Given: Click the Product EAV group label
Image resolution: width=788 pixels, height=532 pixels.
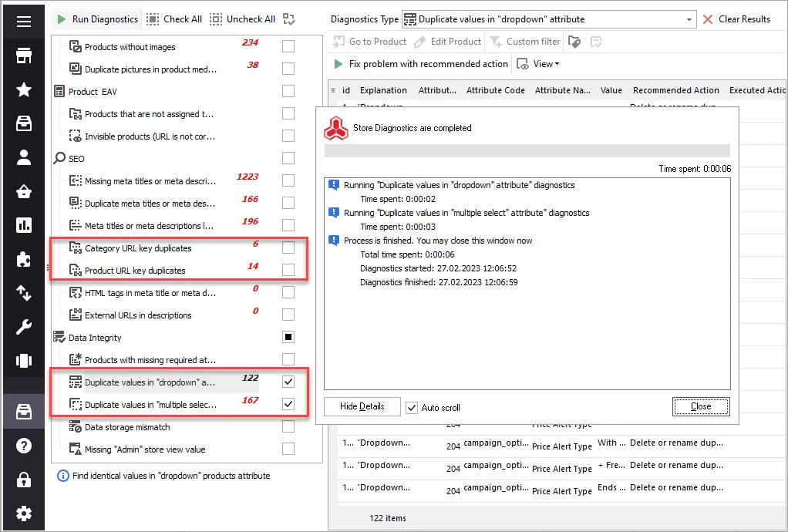Looking at the screenshot, I should click(86, 92).
